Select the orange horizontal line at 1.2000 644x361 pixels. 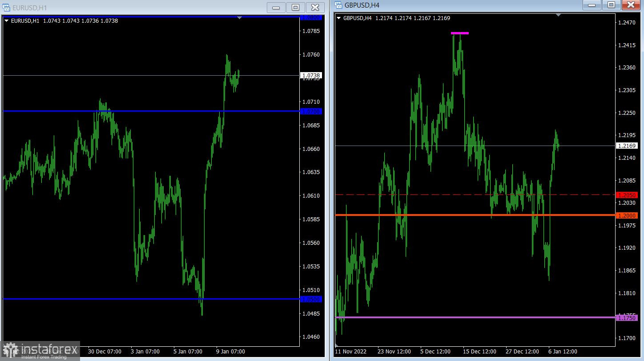pyautogui.click(x=475, y=215)
